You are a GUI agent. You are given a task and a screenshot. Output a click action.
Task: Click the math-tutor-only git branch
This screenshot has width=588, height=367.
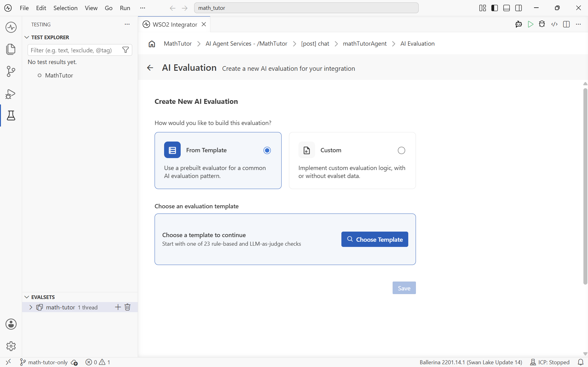click(44, 362)
